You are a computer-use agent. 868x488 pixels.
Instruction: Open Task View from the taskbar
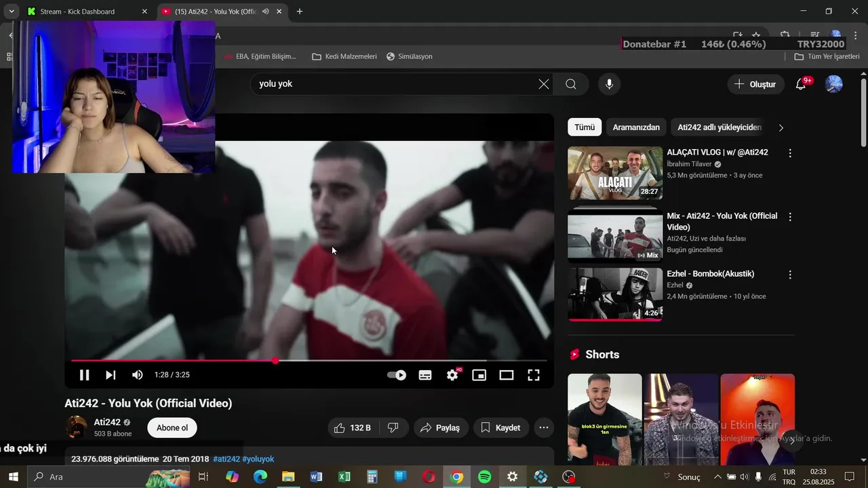pos(203,476)
